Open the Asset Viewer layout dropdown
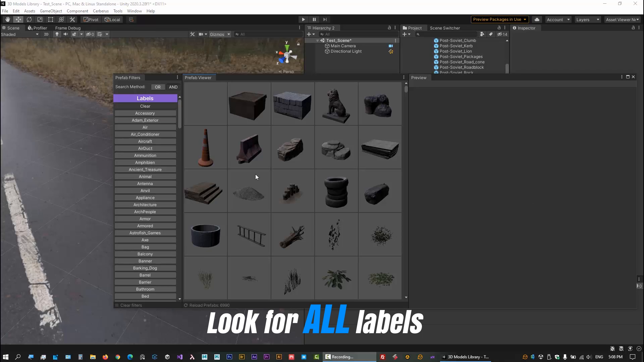644x362 pixels. [622, 19]
